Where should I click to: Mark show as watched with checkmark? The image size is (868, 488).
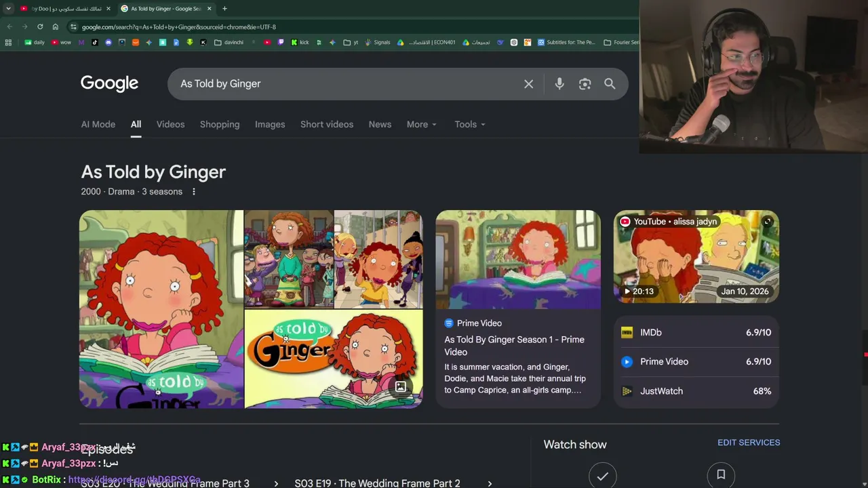(602, 476)
